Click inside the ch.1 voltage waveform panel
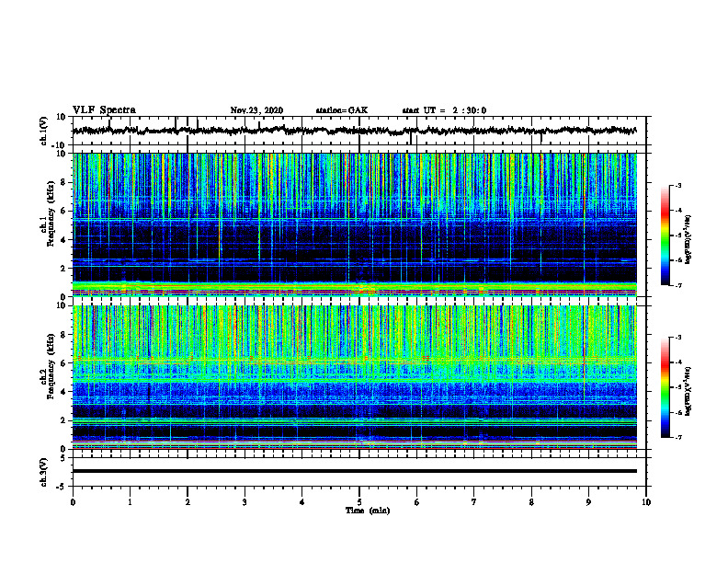 (x=358, y=131)
